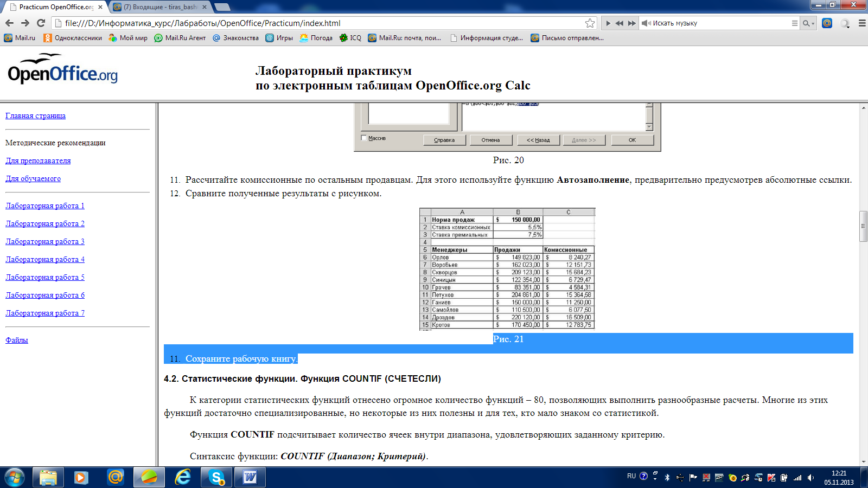Image resolution: width=868 pixels, height=488 pixels.
Task: Open Лабораторная работа 6
Action: coord(45,295)
